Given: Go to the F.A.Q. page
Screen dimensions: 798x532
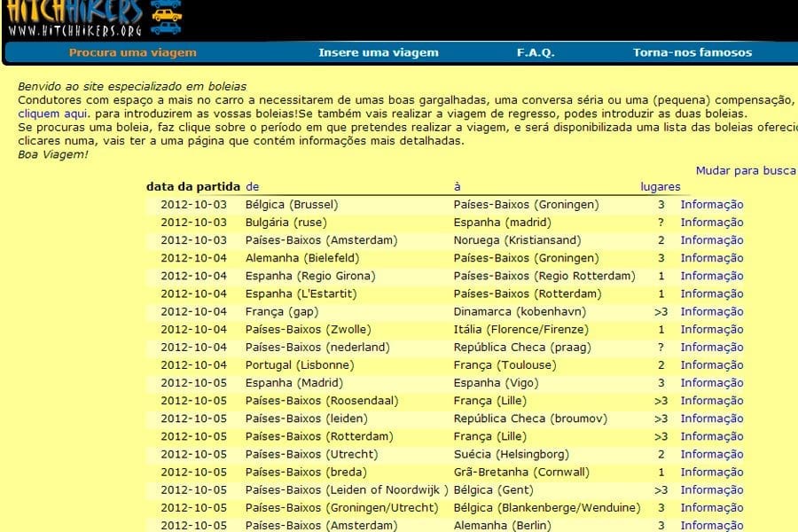Looking at the screenshot, I should tap(536, 52).
